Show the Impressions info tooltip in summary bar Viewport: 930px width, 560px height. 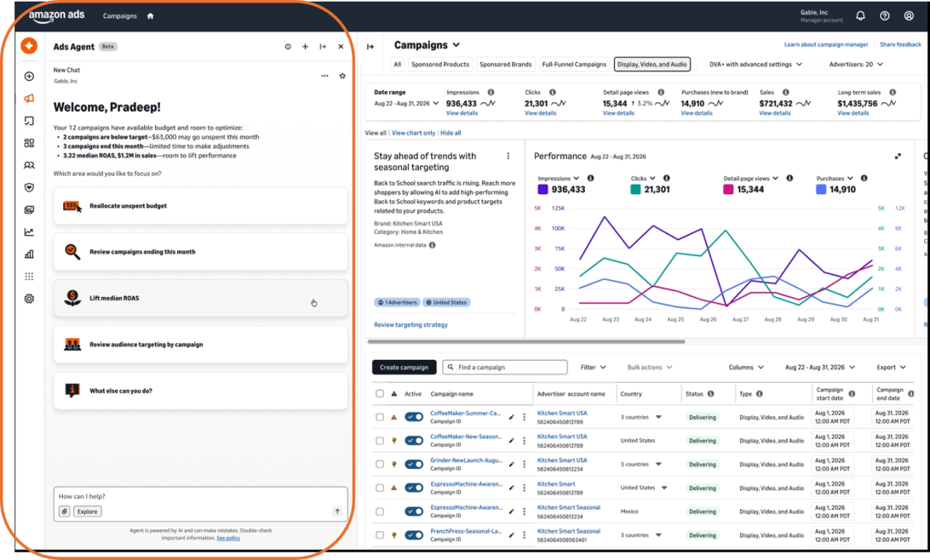(x=491, y=93)
